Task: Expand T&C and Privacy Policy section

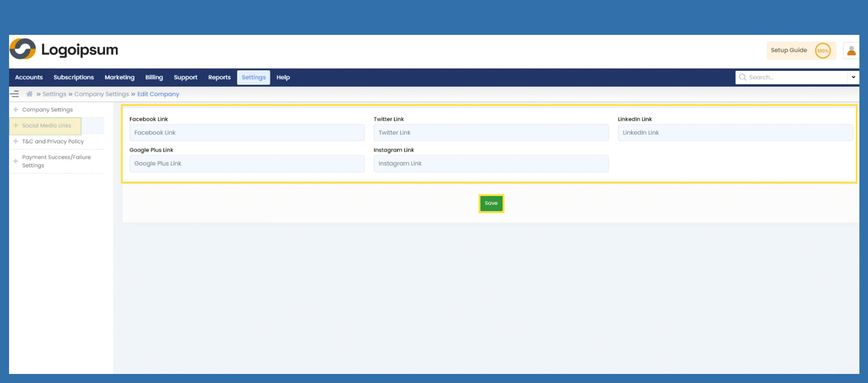Action: pos(53,141)
